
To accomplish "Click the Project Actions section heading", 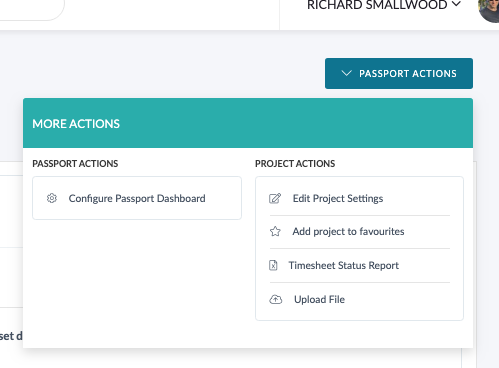I will pyautogui.click(x=295, y=164).
